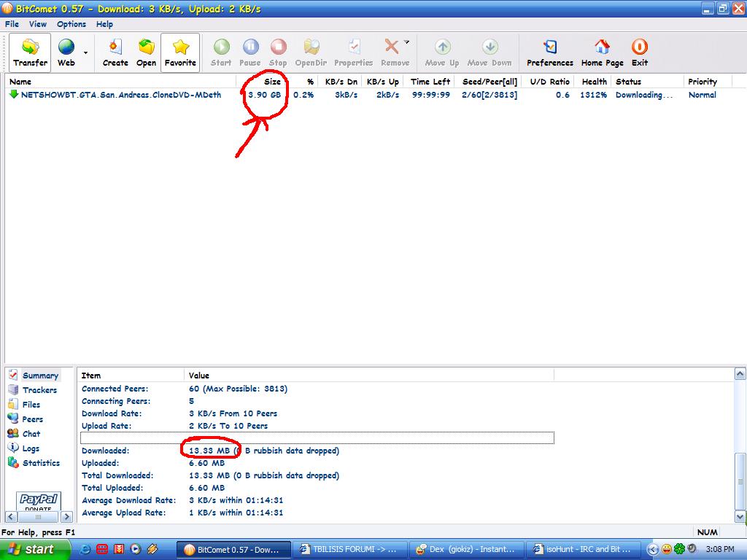
Task: Toggle the Favorite toolbar button
Action: (x=180, y=52)
